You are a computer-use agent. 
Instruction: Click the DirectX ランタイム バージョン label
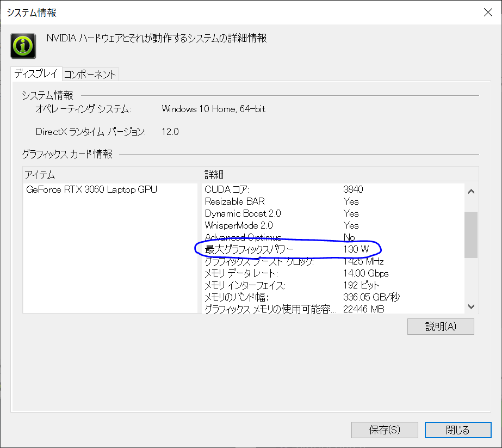[91, 132]
